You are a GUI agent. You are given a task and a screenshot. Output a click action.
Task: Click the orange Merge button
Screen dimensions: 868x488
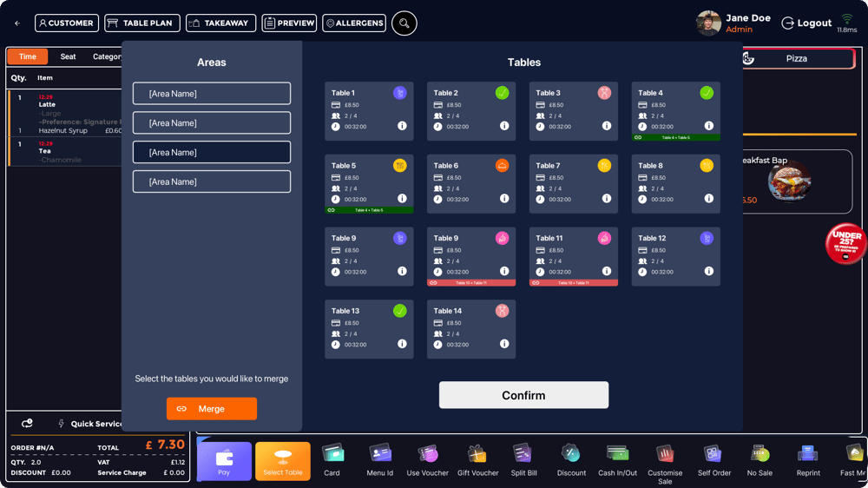[212, 409]
